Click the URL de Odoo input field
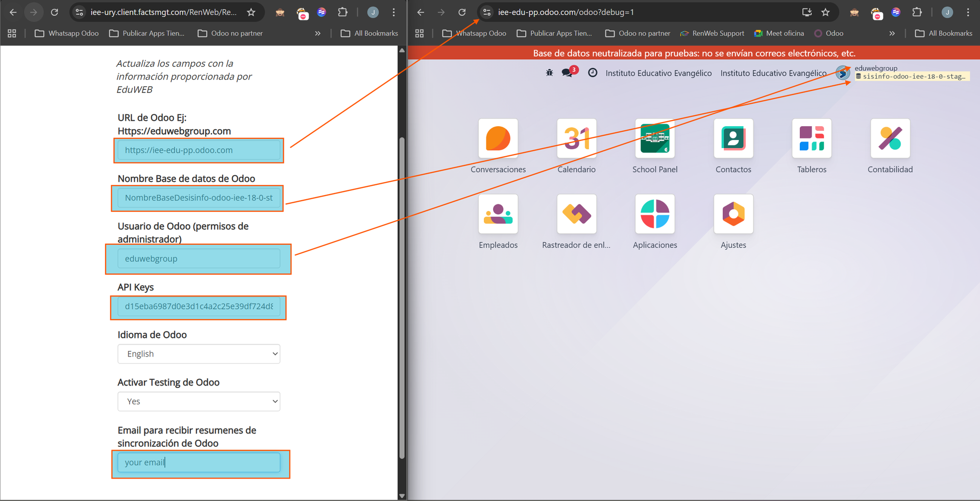This screenshot has width=980, height=501. point(199,150)
